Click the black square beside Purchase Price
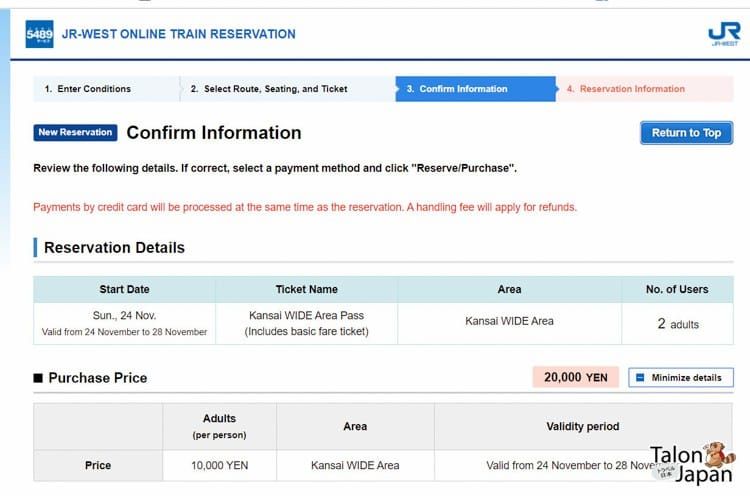750x496 pixels. [38, 378]
